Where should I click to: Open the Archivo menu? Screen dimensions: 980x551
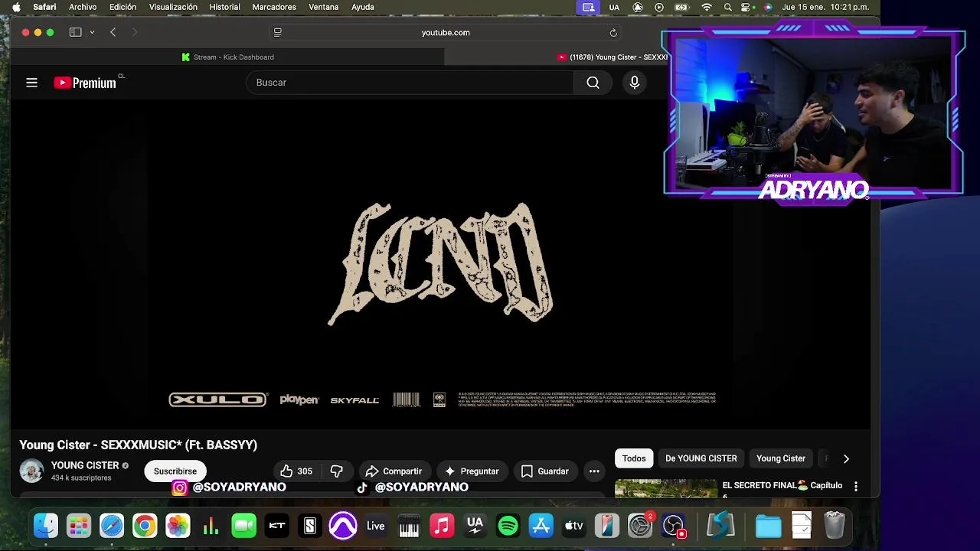(83, 7)
